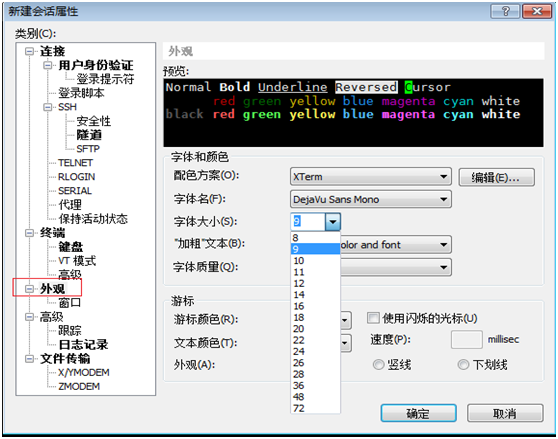Choose font size 24 from list

point(315,351)
